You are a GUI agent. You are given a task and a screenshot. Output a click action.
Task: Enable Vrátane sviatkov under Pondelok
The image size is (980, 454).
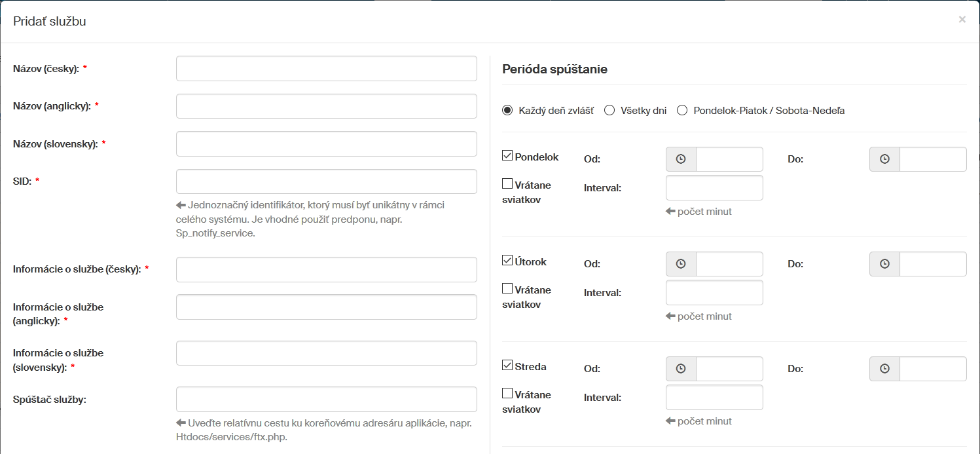507,184
